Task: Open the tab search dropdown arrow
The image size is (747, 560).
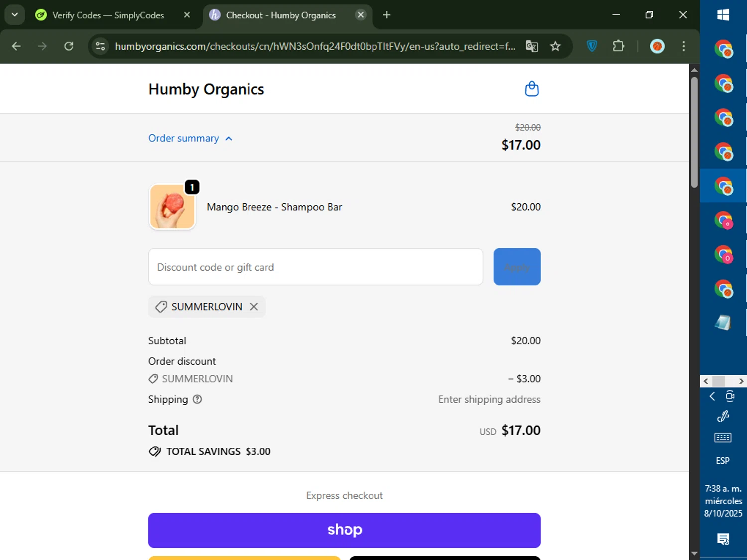Action: tap(15, 15)
